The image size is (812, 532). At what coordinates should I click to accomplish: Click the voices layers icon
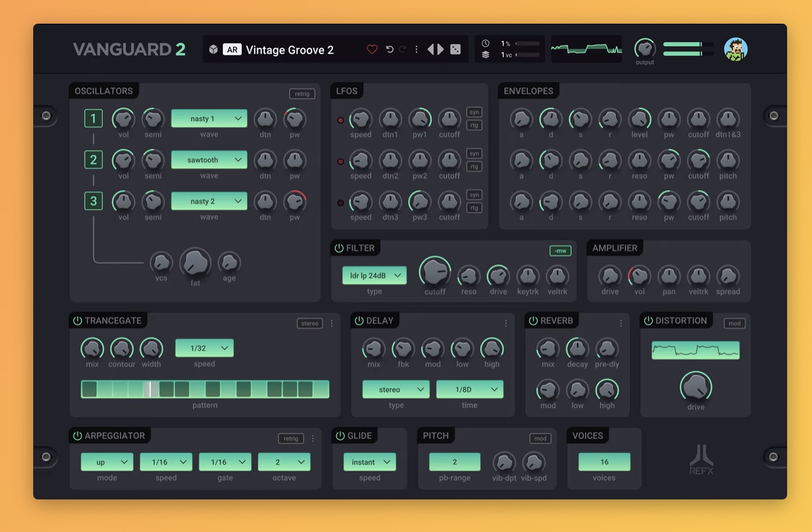pyautogui.click(x=485, y=55)
